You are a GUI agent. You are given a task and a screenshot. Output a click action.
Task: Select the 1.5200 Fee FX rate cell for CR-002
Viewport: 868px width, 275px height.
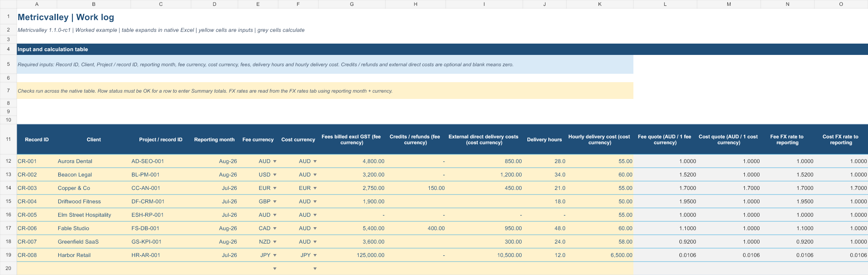coord(788,175)
